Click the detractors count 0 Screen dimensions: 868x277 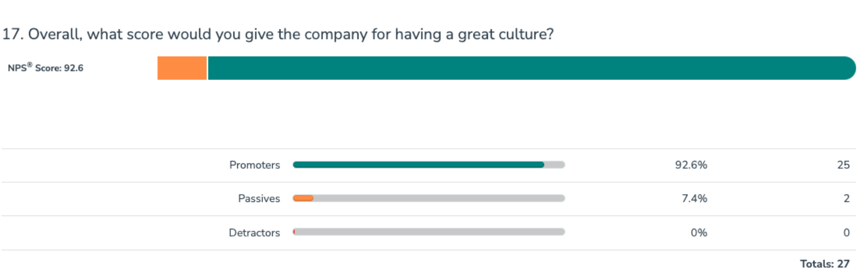point(847,233)
